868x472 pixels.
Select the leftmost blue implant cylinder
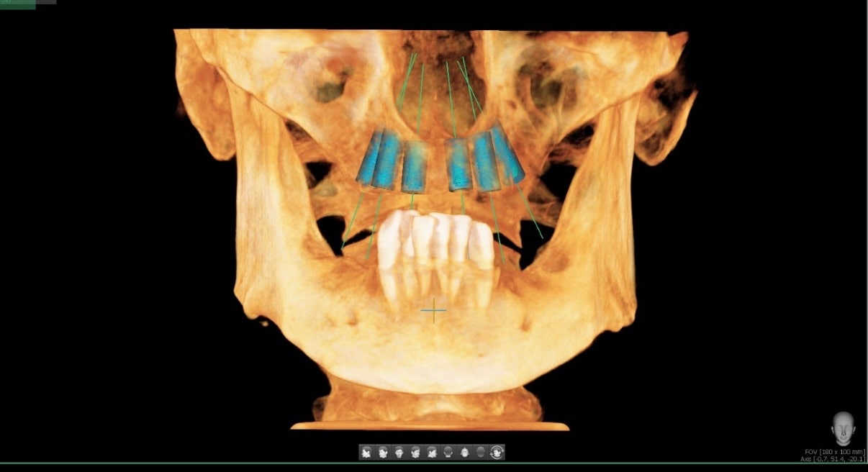(x=369, y=158)
